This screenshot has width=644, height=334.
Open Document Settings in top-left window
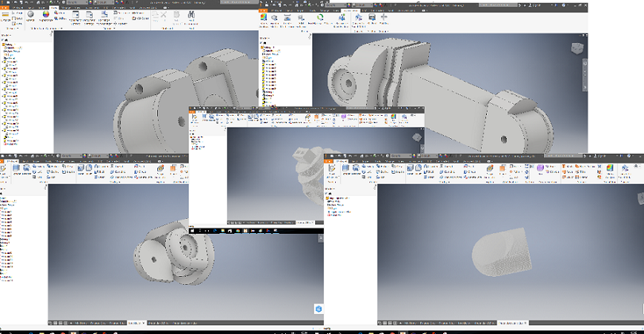click(89, 17)
